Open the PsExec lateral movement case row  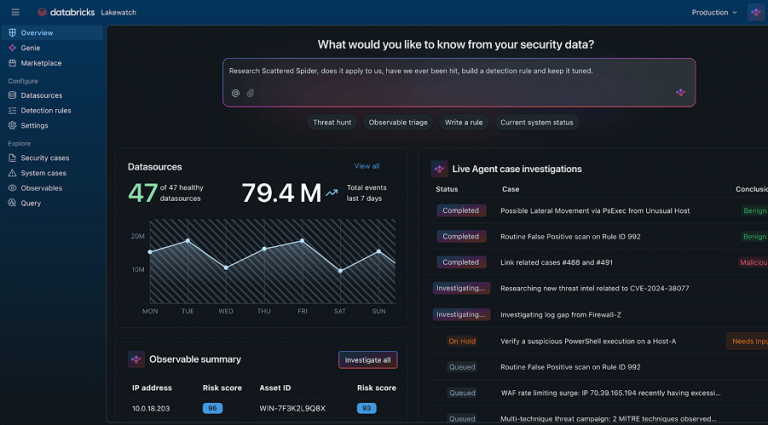click(593, 211)
